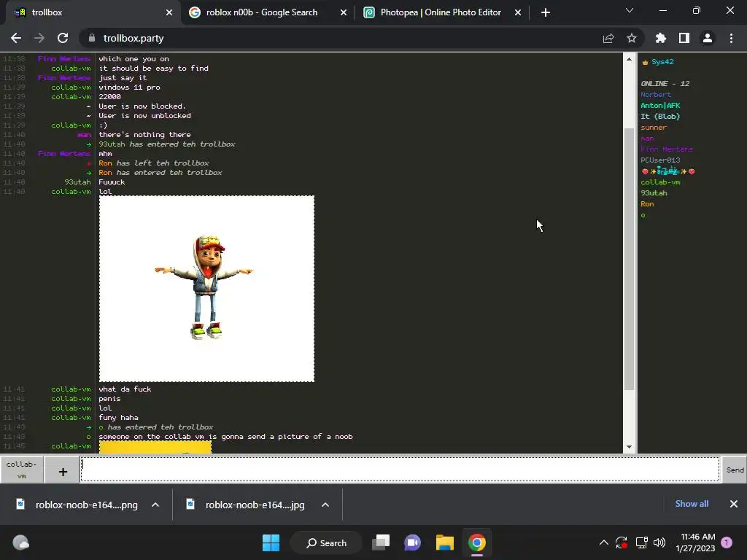Open Chrome extensions puzzle icon
The width and height of the screenshot is (747, 560).
point(661,38)
